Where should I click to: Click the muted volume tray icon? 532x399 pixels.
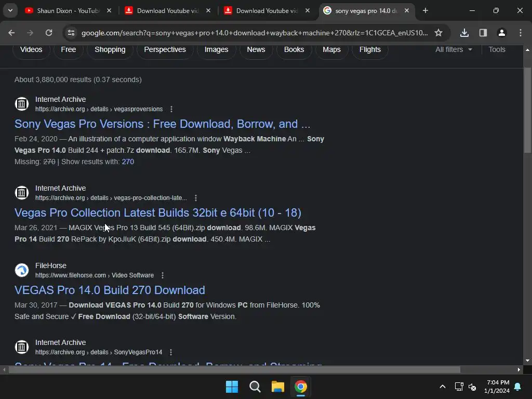472,387
